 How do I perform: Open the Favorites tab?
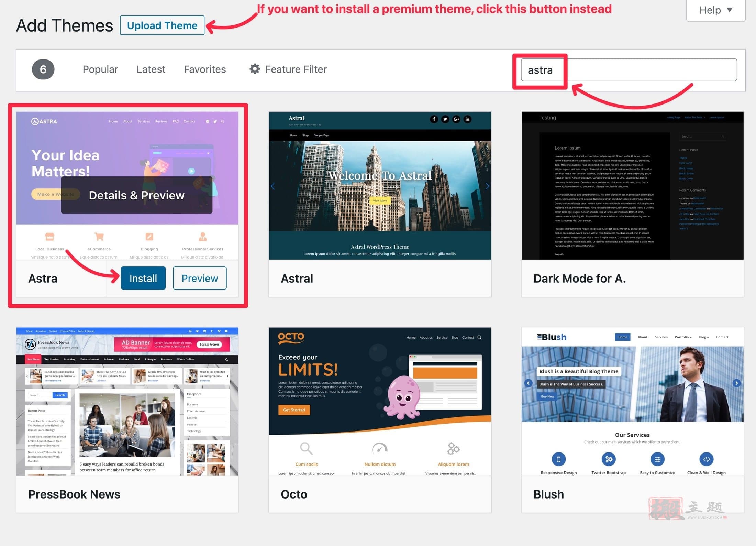coord(205,69)
